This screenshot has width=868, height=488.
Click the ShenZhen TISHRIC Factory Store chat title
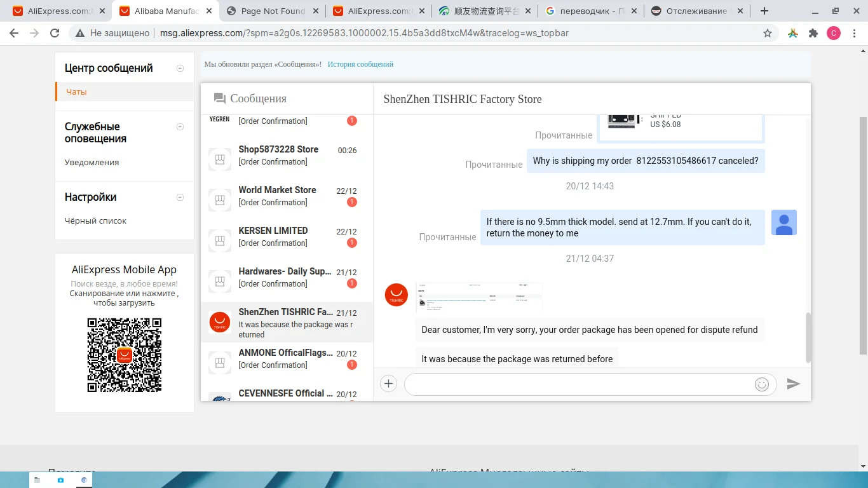pyautogui.click(x=463, y=99)
